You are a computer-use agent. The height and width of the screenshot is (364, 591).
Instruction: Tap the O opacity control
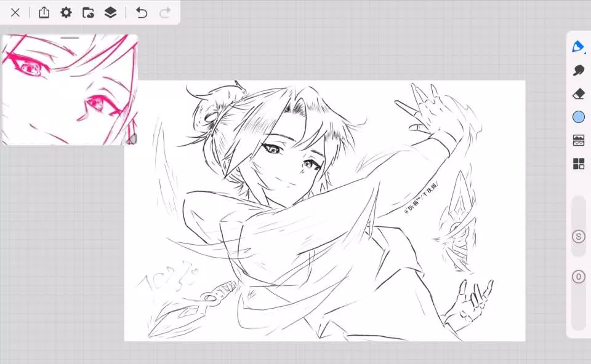pos(579,277)
